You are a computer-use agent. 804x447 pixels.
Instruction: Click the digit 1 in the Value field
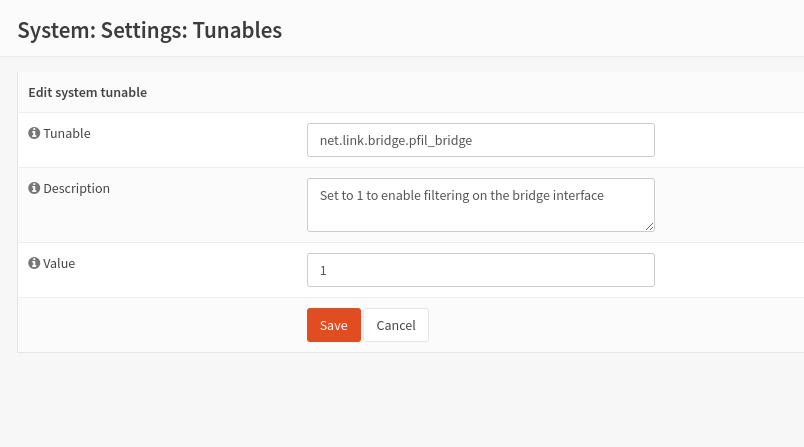click(x=323, y=271)
